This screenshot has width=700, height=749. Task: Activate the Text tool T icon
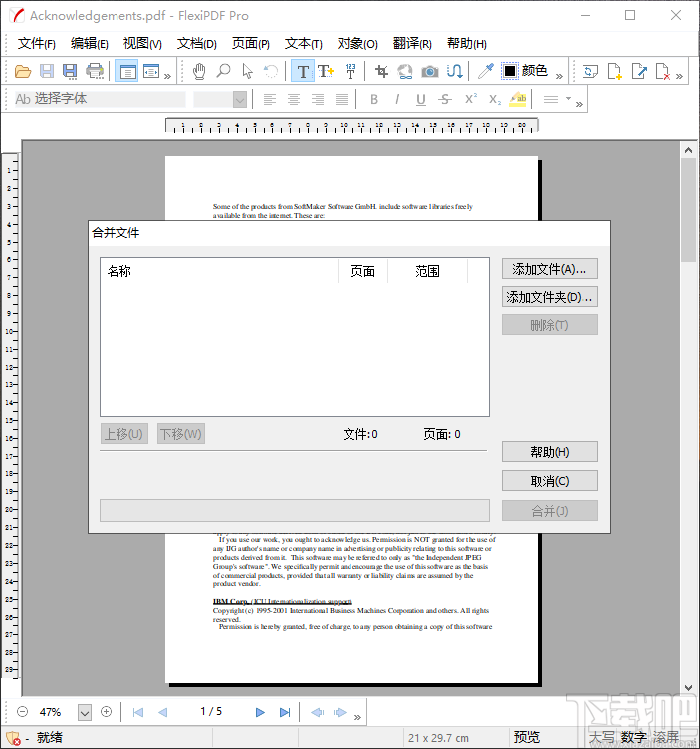point(303,72)
